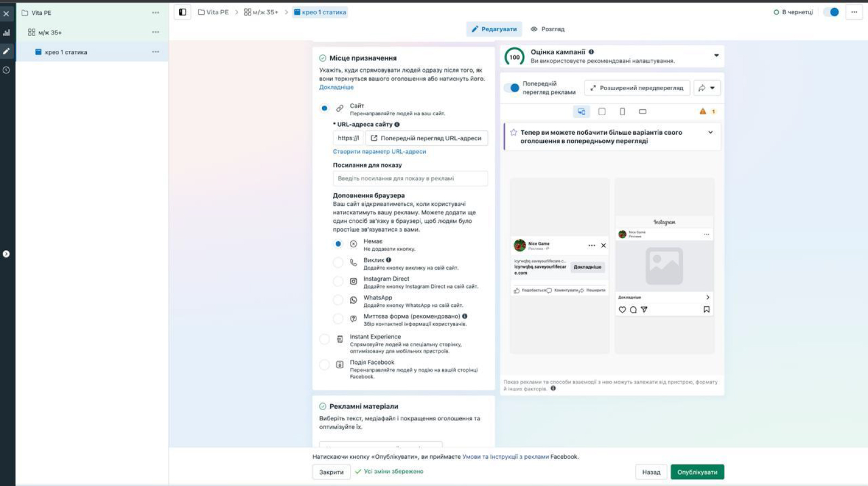Viewport: 868px width, 486px height.
Task: Click the clock history icon in sidebar
Action: pyautogui.click(x=7, y=70)
